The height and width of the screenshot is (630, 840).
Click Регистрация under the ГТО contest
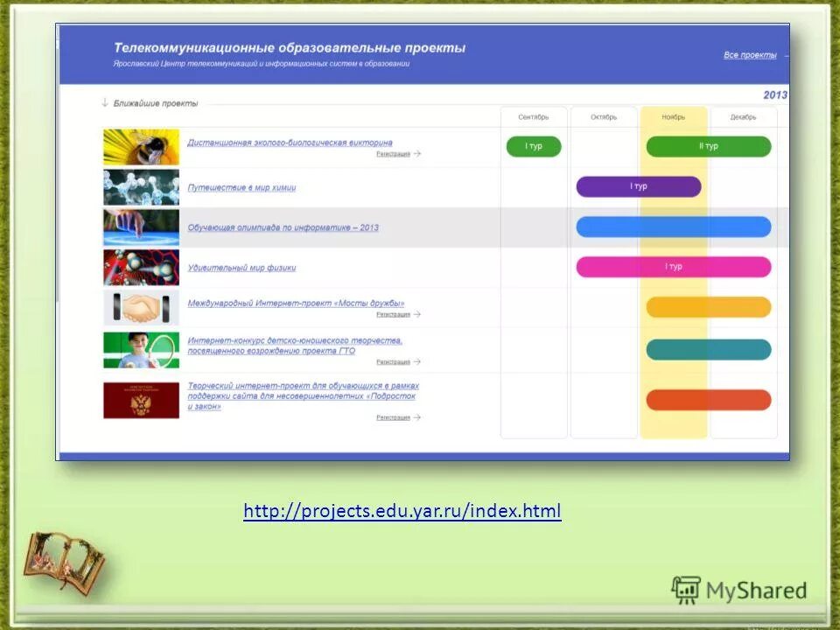pos(393,362)
